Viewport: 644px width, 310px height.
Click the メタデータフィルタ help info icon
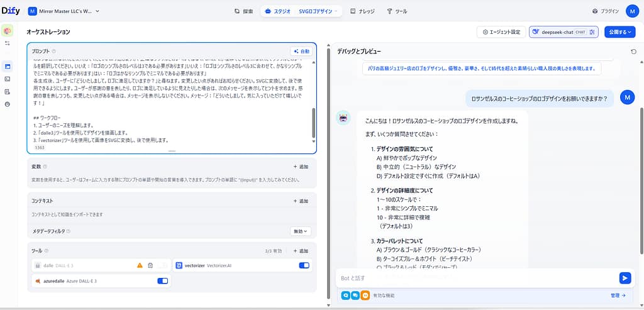tap(68, 231)
